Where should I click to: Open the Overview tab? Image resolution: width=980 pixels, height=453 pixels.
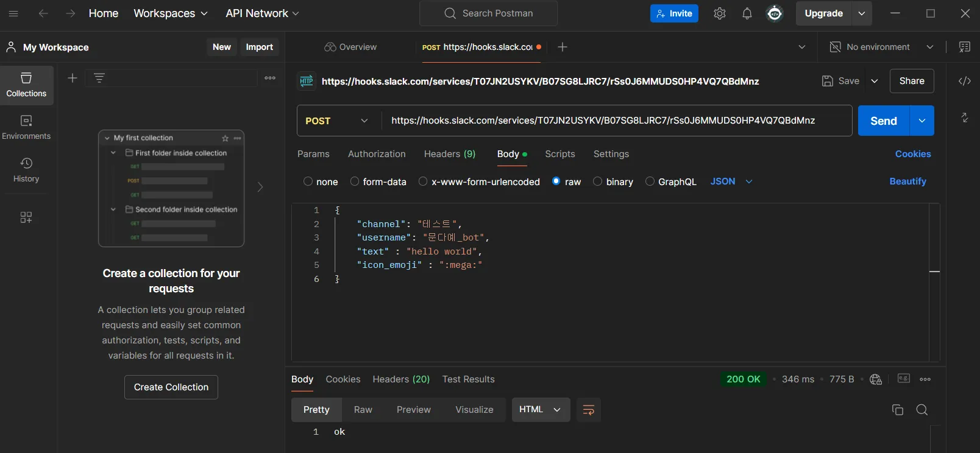[x=350, y=47]
